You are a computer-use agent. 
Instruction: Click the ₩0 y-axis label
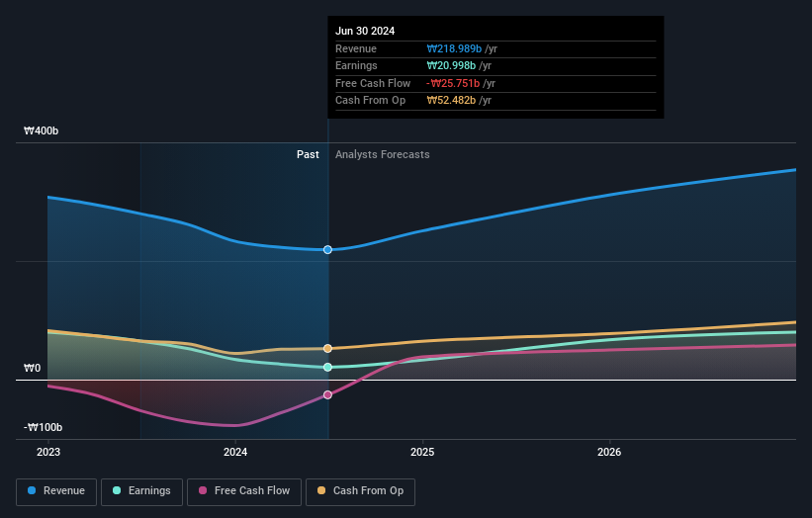pyautogui.click(x=32, y=369)
